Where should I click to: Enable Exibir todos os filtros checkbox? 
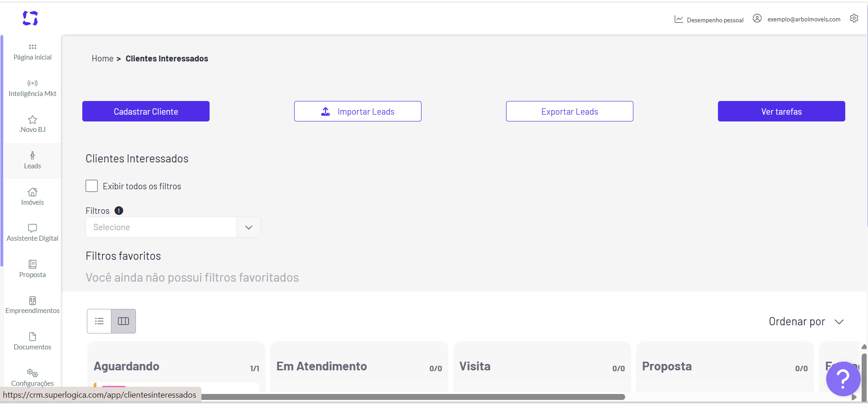click(x=91, y=186)
